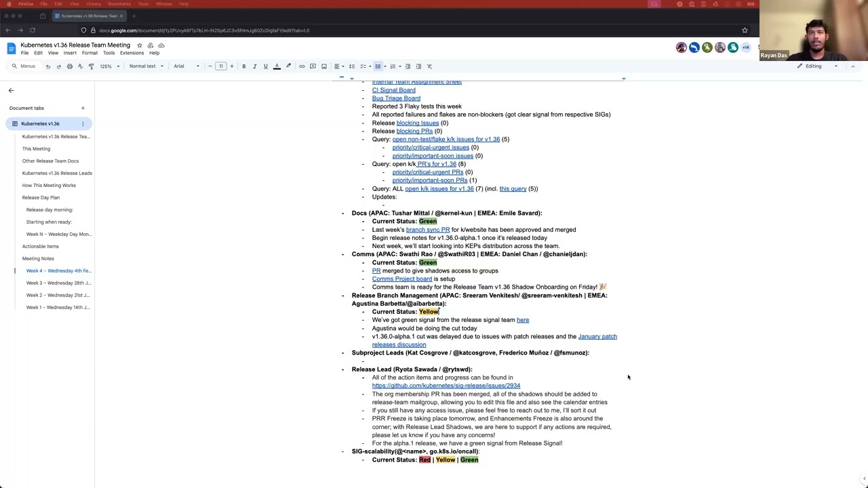Open the sig-release issues 2934 URL

click(x=446, y=386)
